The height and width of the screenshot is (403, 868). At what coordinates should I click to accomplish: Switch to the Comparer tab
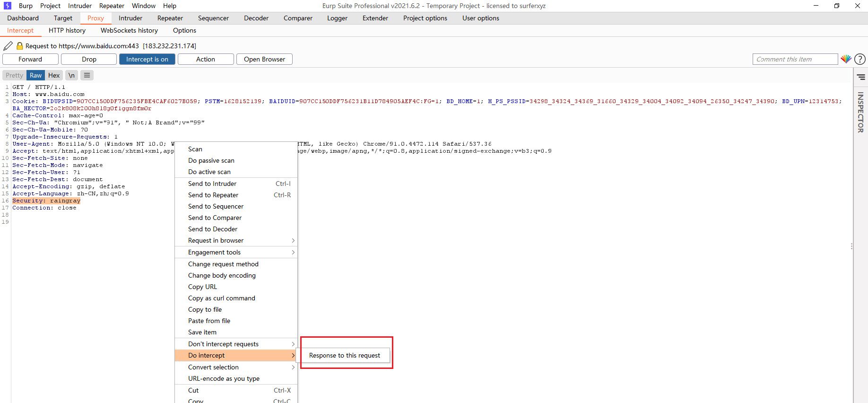pos(298,18)
